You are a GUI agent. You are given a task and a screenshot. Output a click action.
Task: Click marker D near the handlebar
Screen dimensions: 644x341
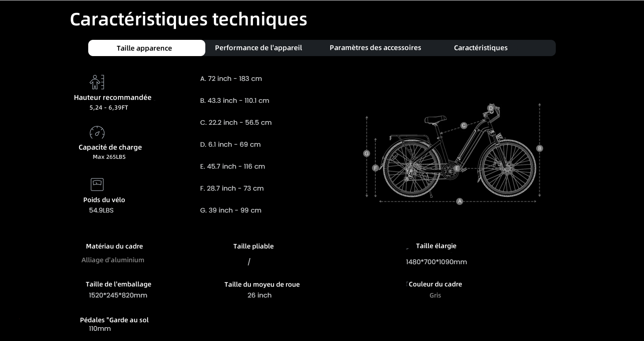coord(491,108)
